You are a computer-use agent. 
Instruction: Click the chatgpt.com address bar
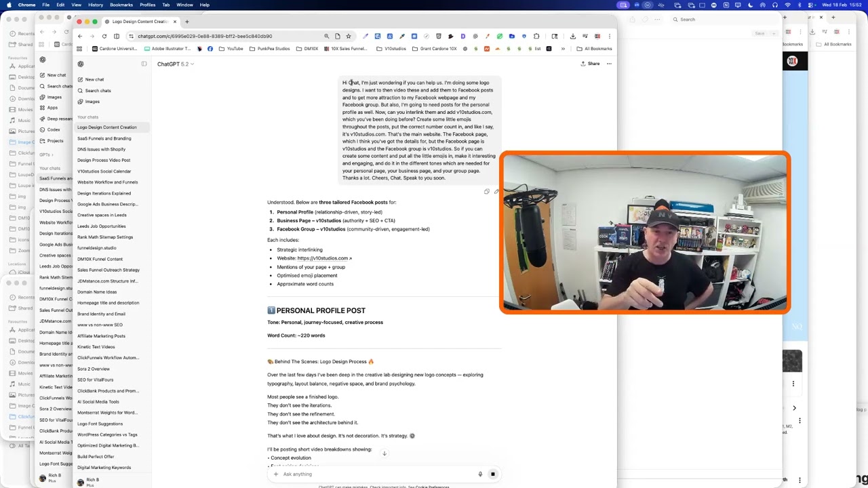227,36
